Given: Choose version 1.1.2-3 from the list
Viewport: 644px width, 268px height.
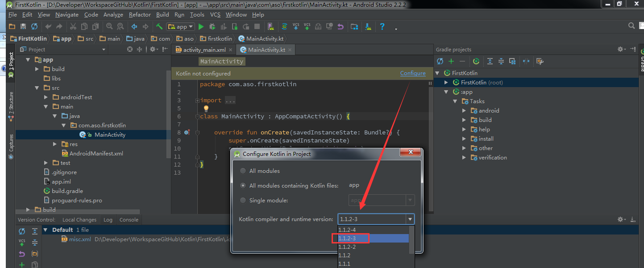Looking at the screenshot, I should [373, 238].
